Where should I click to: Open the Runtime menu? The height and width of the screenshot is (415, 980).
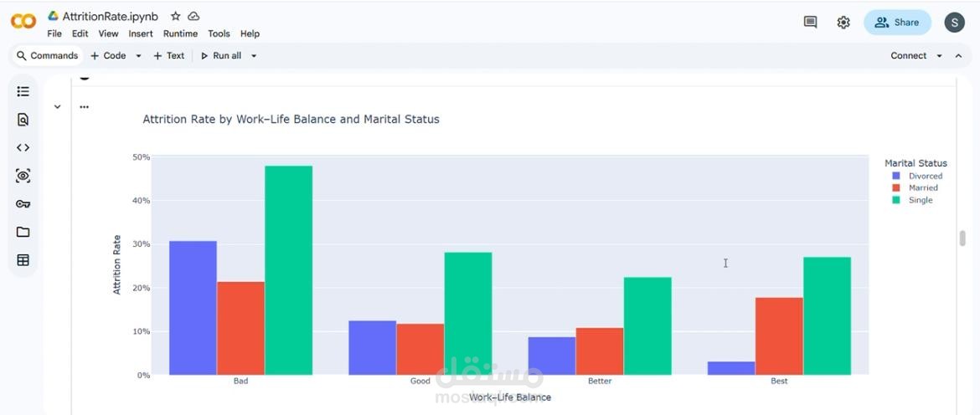pos(180,33)
